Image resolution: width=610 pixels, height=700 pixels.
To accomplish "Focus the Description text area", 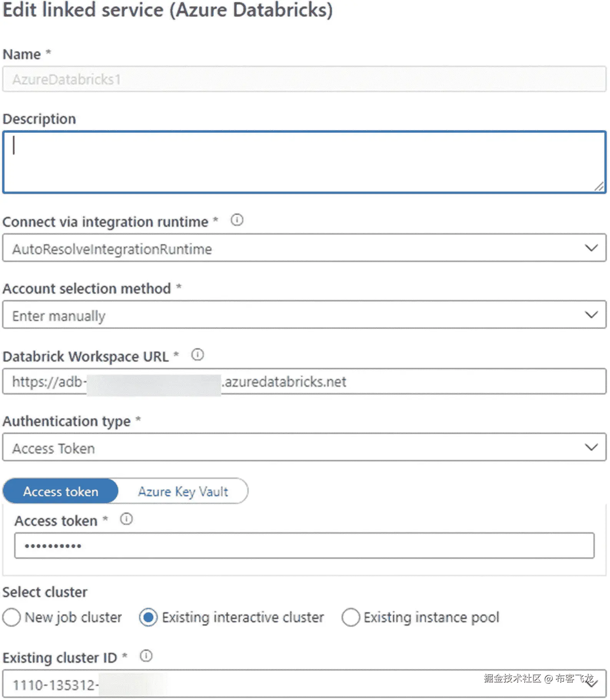I will click(304, 162).
